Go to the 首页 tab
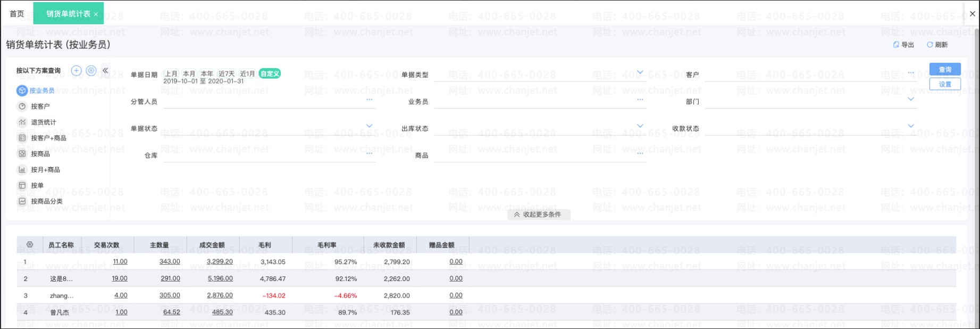980x329 pixels. coord(17,14)
